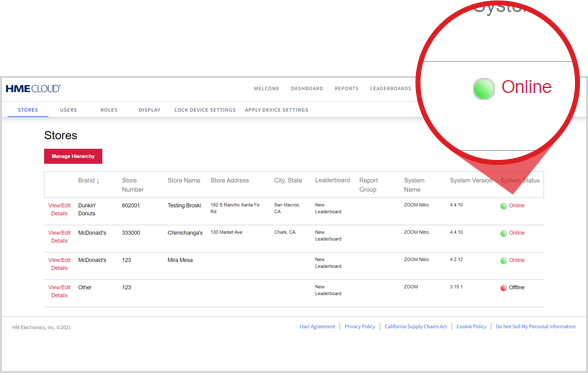This screenshot has height=373, width=588.
Task: Click the San Marcos, CA city cell
Action: click(286, 208)
